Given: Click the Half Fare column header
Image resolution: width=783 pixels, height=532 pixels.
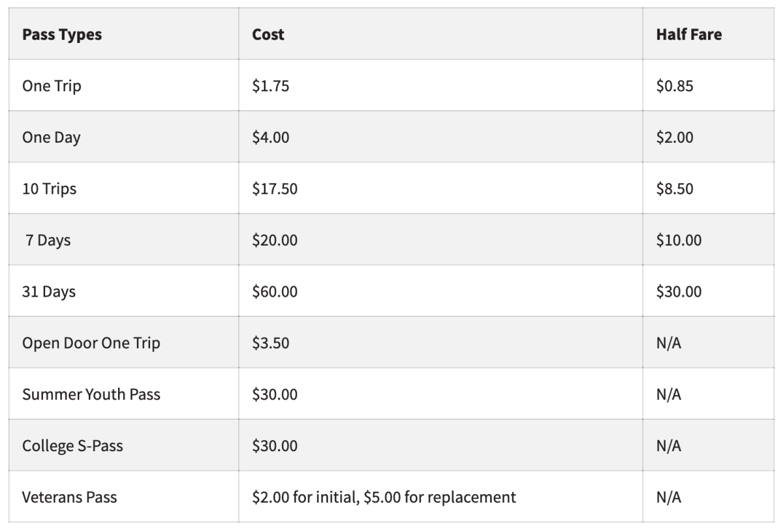Looking at the screenshot, I should click(x=689, y=35).
